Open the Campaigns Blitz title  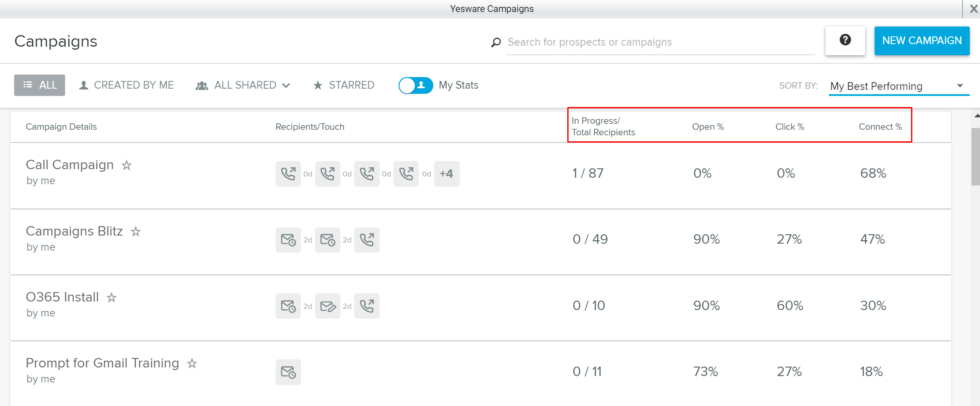point(74,231)
